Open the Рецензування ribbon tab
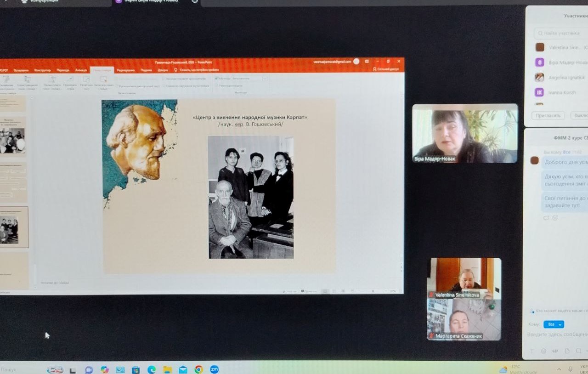 [125, 70]
